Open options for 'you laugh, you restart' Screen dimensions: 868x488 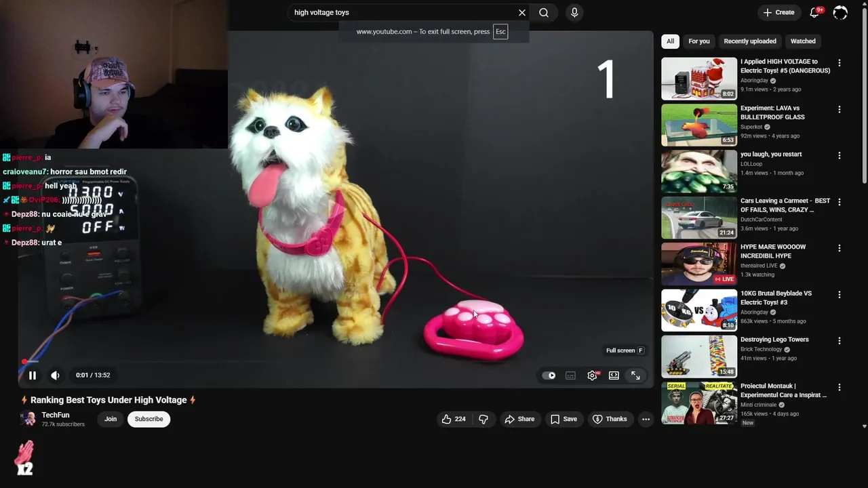click(x=840, y=155)
